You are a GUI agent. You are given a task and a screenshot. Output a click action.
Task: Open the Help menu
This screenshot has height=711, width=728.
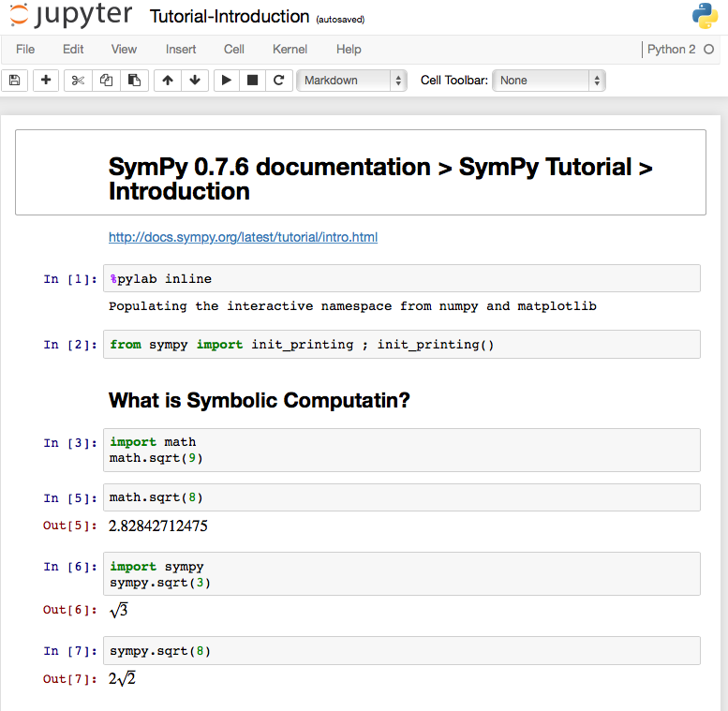[349, 50]
